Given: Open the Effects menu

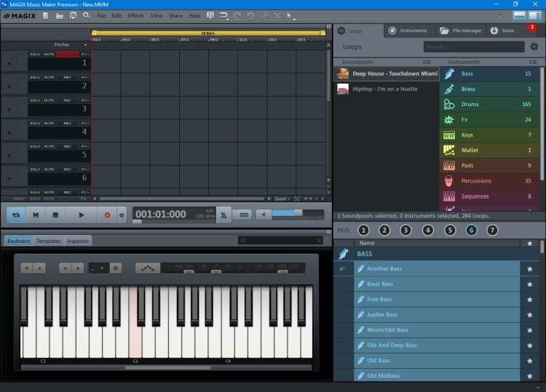Looking at the screenshot, I should (135, 16).
